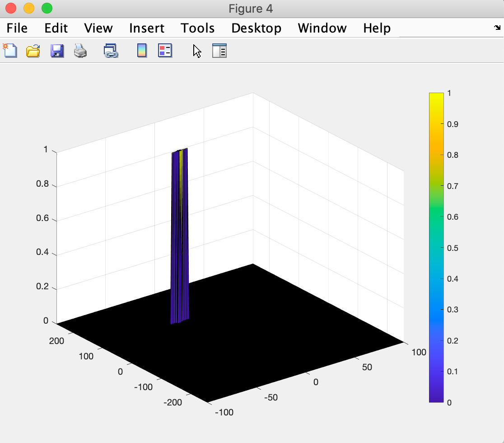Click the Link Plot icon
The width and height of the screenshot is (504, 443).
[111, 51]
